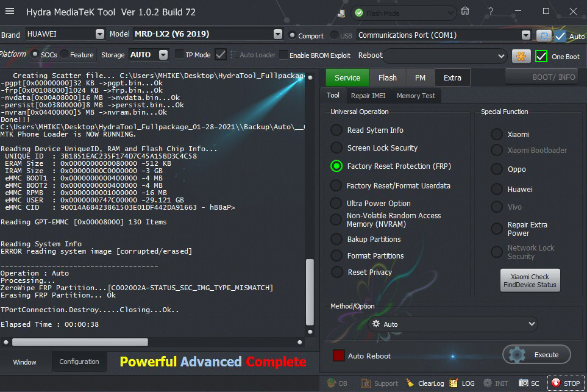Select the Xiaomi special function
The image size is (587, 392).
[496, 134]
